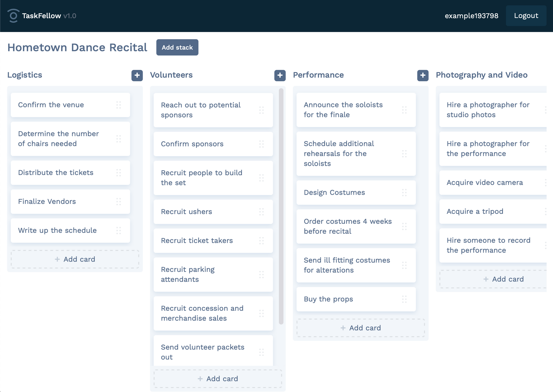
Task: Click plus icon next to Performance stack
Action: (x=422, y=75)
